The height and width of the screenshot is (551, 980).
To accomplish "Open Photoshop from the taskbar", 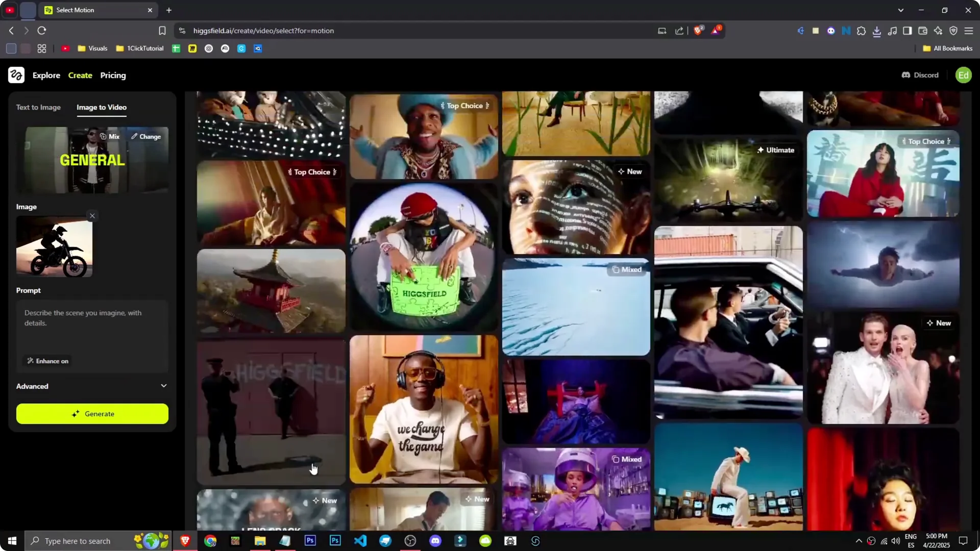I will tap(310, 541).
